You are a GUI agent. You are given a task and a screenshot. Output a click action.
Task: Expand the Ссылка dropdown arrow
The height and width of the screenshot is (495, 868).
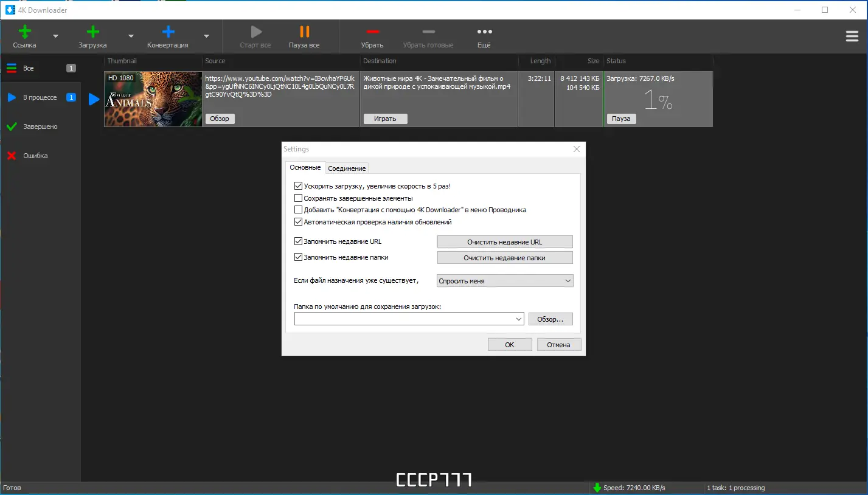tap(55, 36)
